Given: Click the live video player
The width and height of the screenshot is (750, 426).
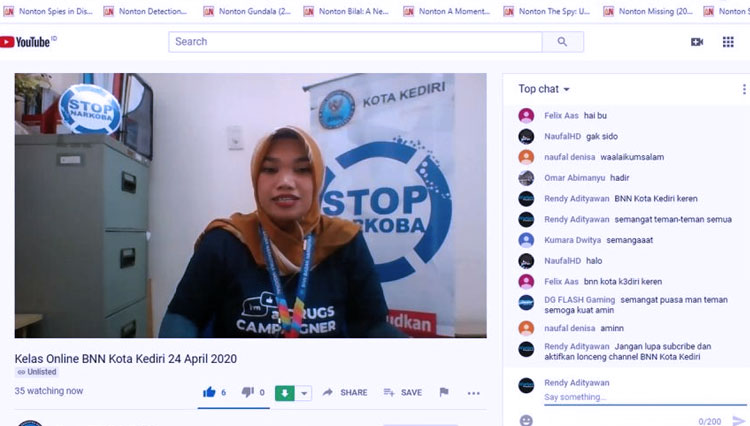Looking at the screenshot, I should click(x=251, y=206).
